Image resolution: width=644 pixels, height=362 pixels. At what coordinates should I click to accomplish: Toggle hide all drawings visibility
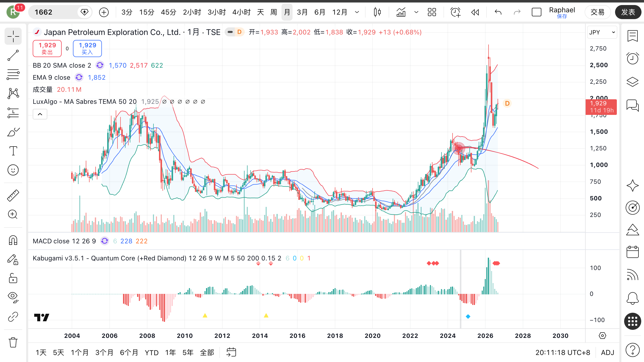[x=13, y=297]
